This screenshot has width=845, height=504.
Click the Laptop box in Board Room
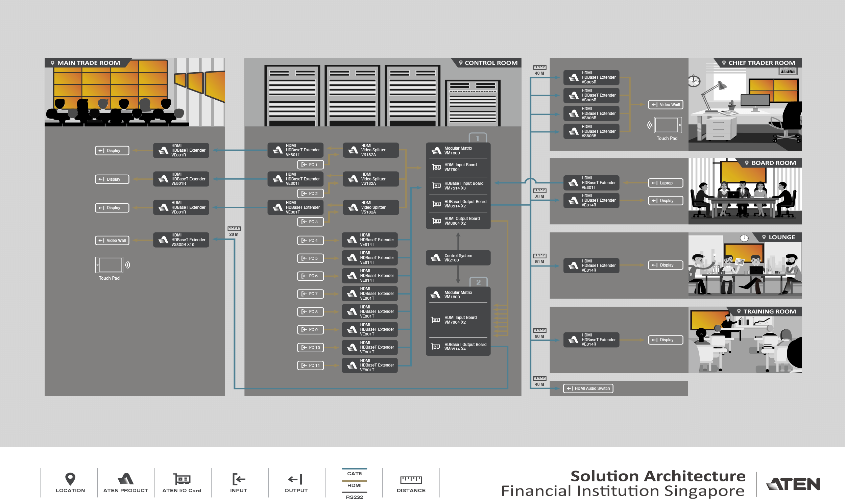[x=665, y=183]
